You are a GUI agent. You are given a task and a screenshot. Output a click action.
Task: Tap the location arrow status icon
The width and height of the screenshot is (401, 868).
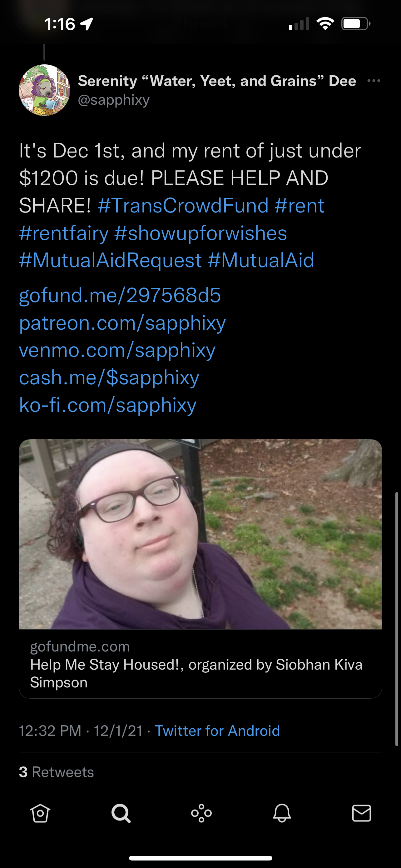[x=87, y=24]
